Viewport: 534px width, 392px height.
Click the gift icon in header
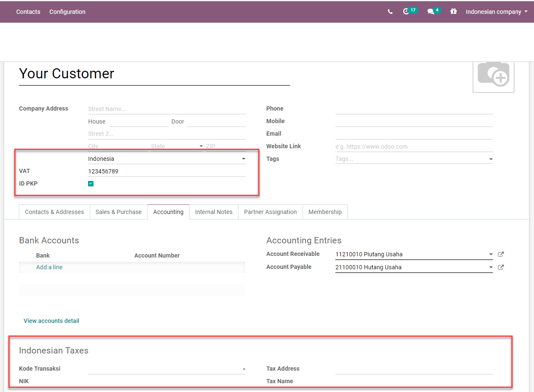[x=454, y=12]
